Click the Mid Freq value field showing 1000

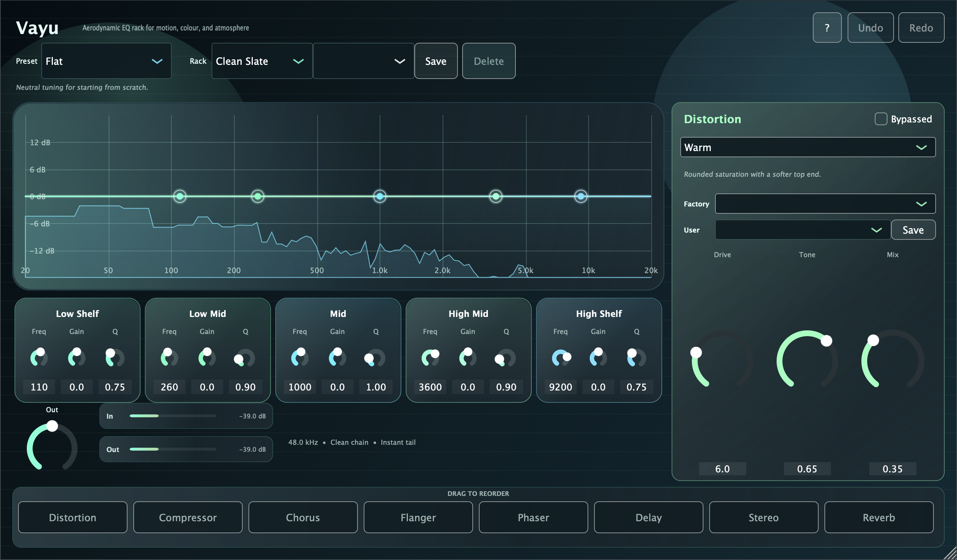[300, 387]
